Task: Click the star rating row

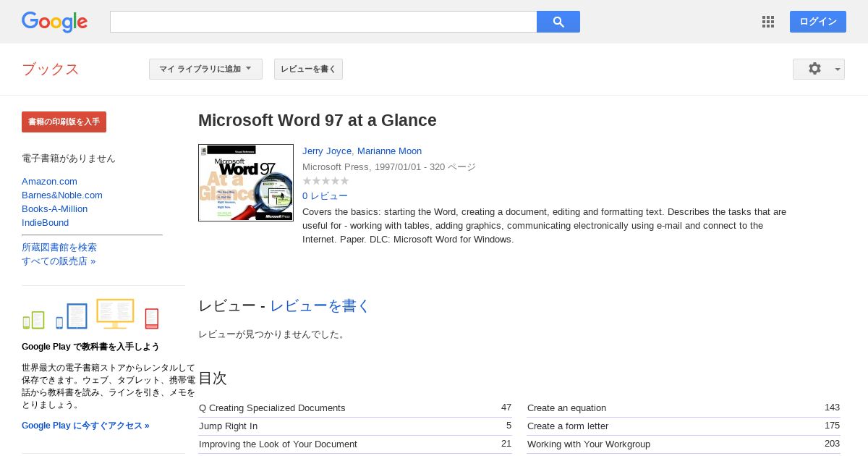Action: (325, 181)
